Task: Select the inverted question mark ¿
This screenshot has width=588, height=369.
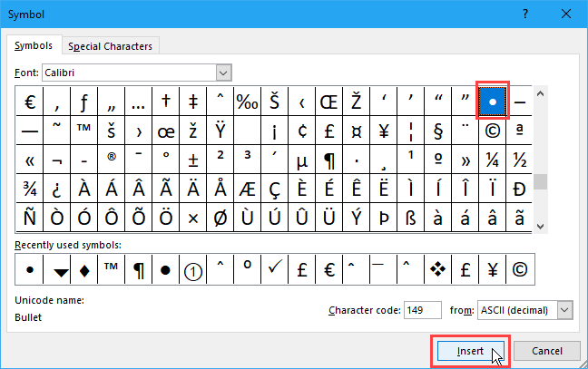Action: pos(56,189)
